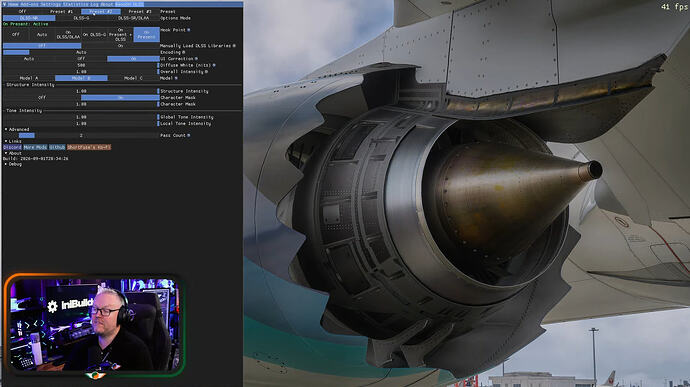Adjust the Pass Count slider
The width and height of the screenshot is (690, 387).
point(81,136)
